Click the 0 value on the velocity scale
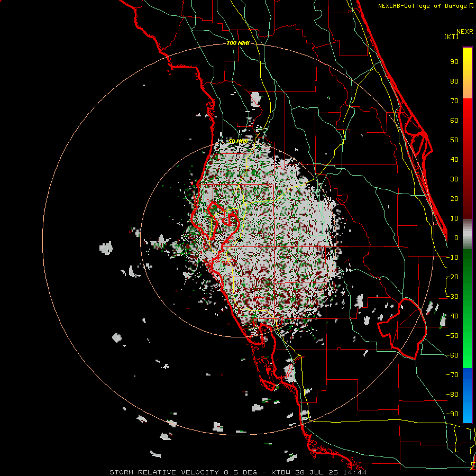The height and width of the screenshot is (476, 476). 456,238
